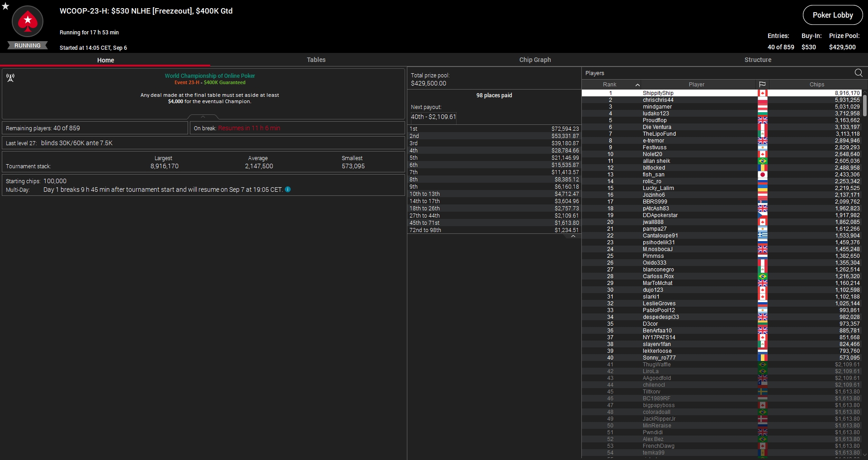Viewport: 868px width, 460px height.
Task: Click Carloss.Rox's country flag
Action: (x=763, y=276)
